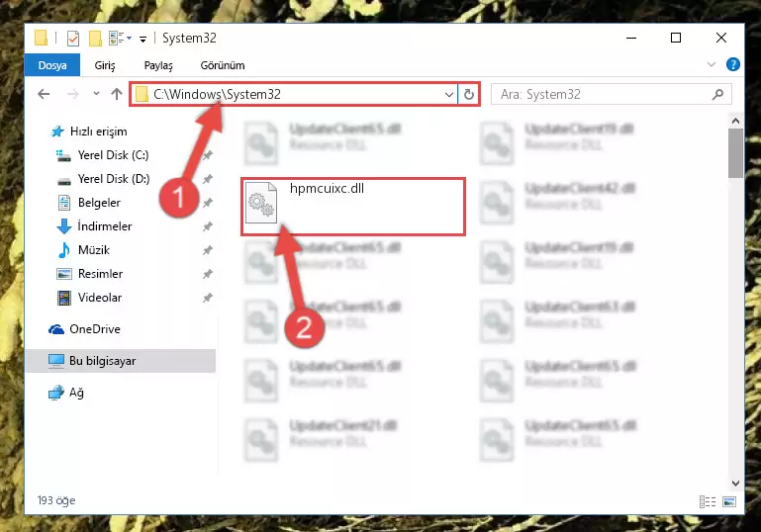Click the pin icon next to Belgeler

207,203
